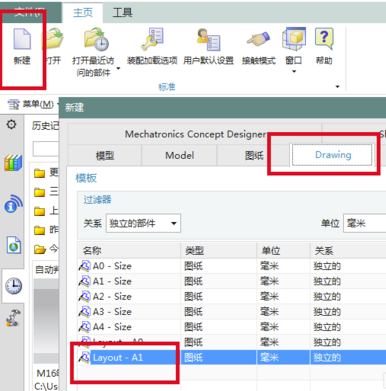386x391 pixels.
Task: Click the 模板 section heading
Action: 86,178
